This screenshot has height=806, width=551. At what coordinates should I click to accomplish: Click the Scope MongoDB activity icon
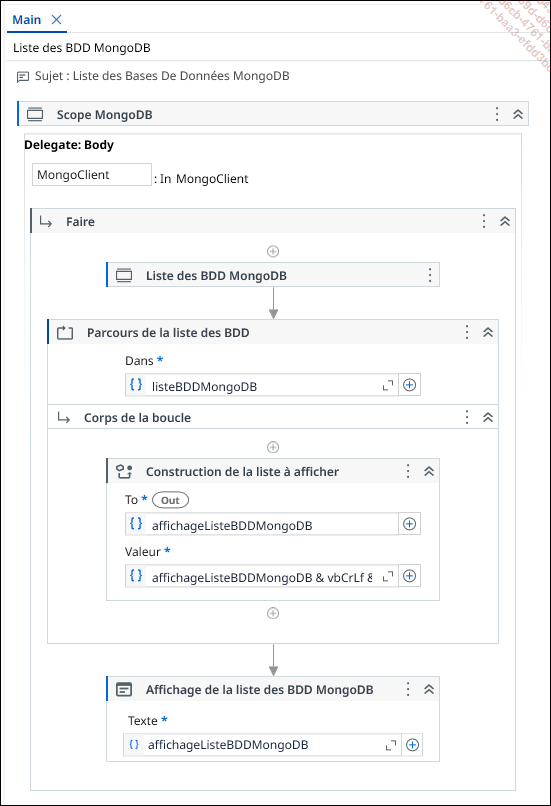tap(35, 114)
